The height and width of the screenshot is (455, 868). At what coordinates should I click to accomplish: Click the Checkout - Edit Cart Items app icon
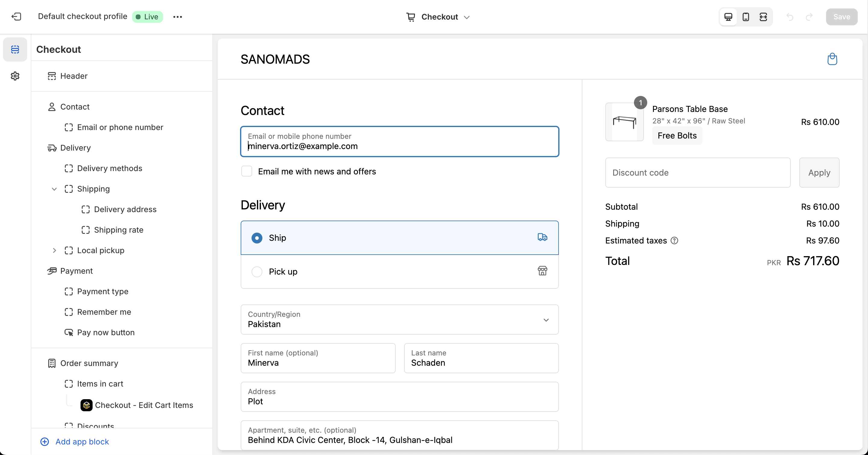[x=87, y=405]
